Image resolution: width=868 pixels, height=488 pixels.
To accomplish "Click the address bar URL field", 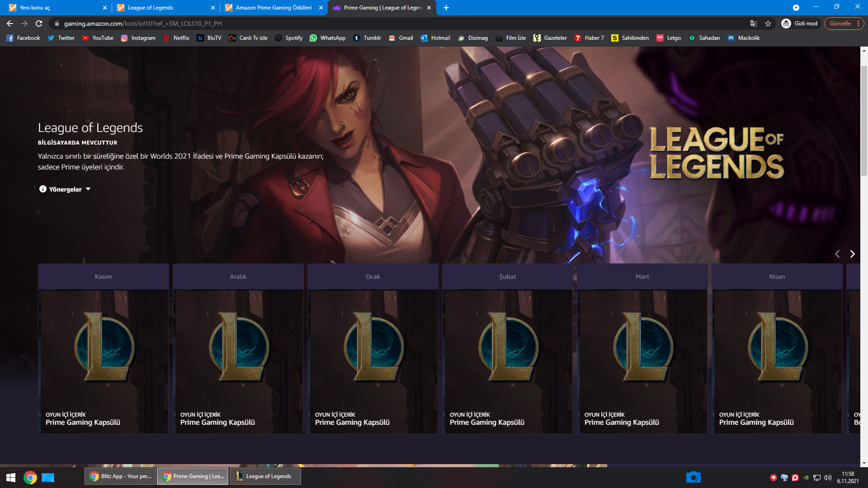I will [x=398, y=23].
